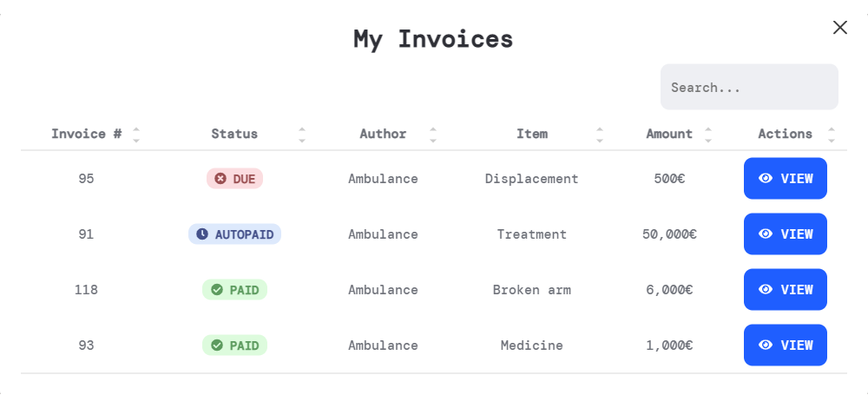This screenshot has height=408, width=868.
Task: Select the 50,000€ amount cell
Action: point(669,234)
